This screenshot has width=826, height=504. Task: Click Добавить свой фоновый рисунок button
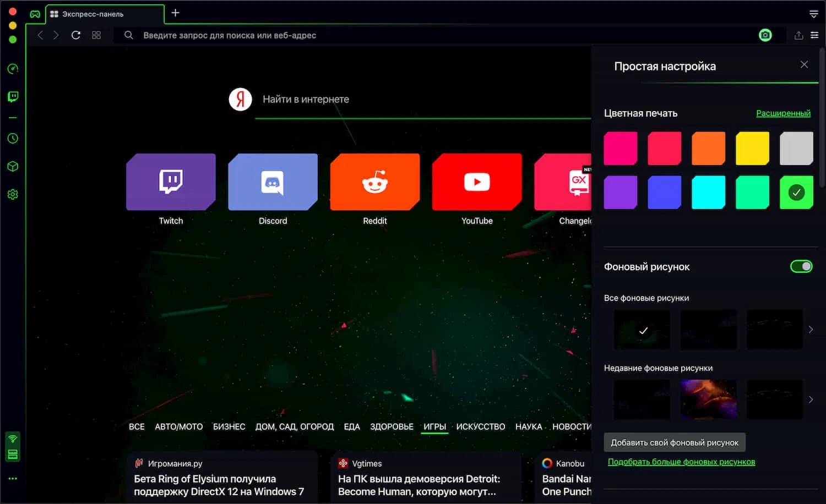675,442
